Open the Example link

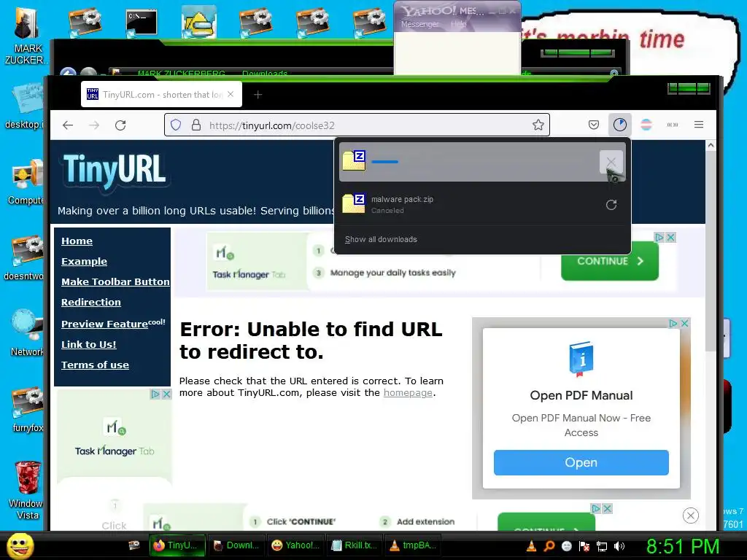[84, 262]
